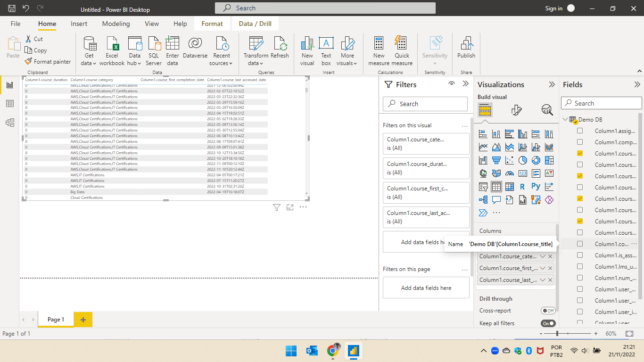This screenshot has width=644, height=362.
Task: Select the Decomposition tree visualization
Action: pos(483,200)
